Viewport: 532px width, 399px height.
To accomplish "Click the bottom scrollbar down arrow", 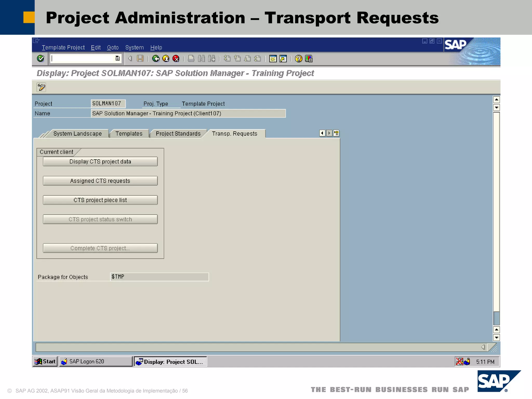I will (496, 337).
